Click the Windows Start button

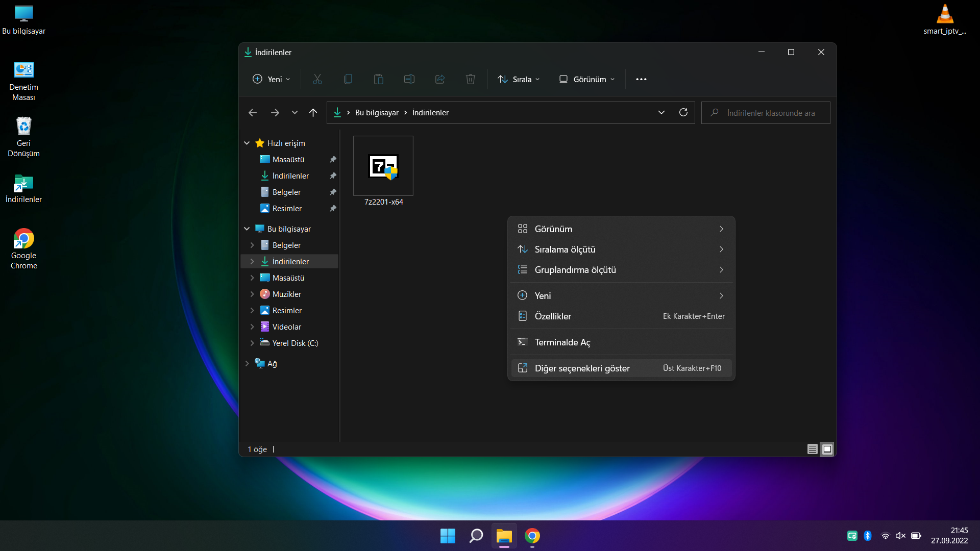[x=448, y=536]
